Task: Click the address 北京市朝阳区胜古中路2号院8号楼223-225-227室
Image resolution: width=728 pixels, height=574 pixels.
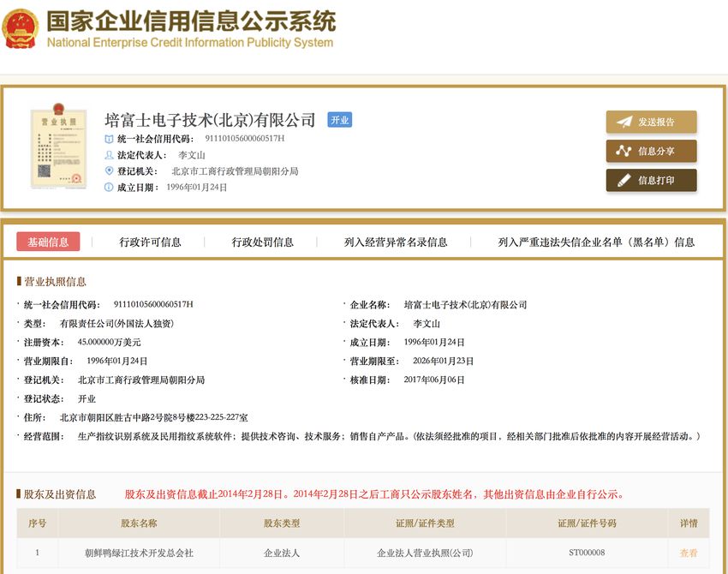Action: click(153, 417)
